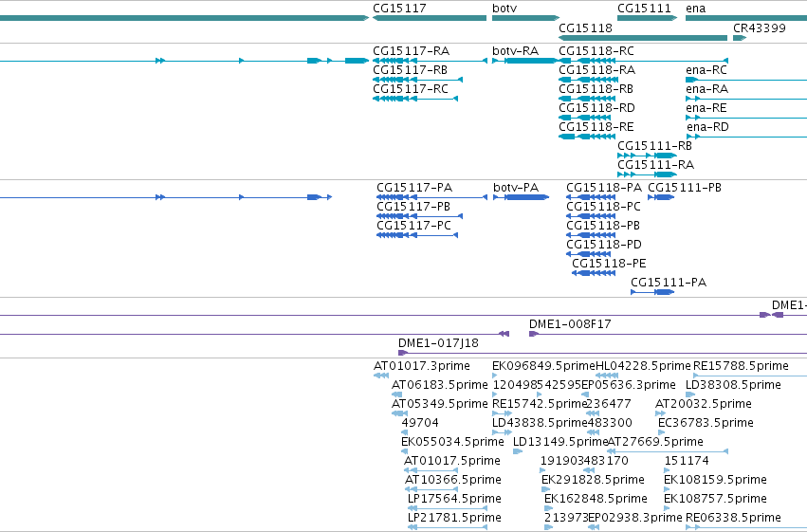
Task: Select the CG15118 gene bar
Action: (643, 38)
